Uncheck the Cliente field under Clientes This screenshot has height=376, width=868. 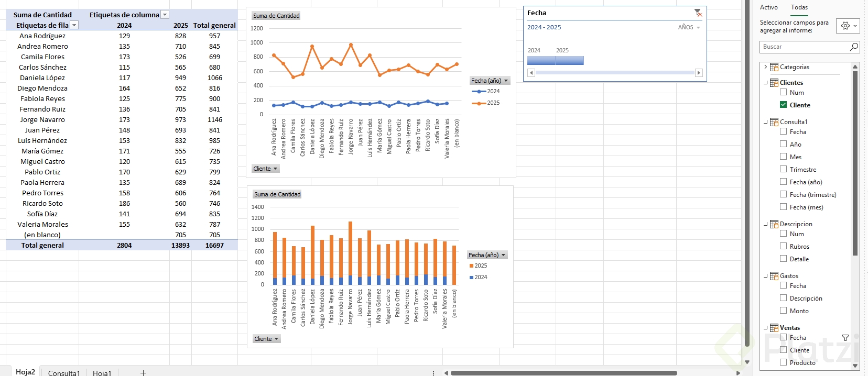[x=784, y=105]
